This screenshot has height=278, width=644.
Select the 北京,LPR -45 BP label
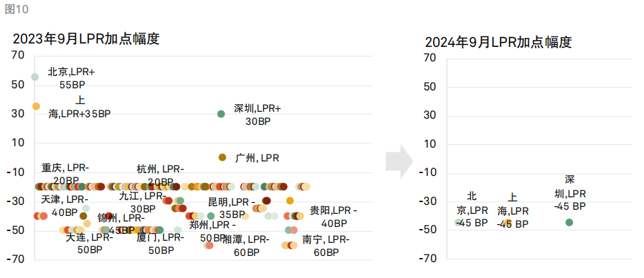coord(472,210)
